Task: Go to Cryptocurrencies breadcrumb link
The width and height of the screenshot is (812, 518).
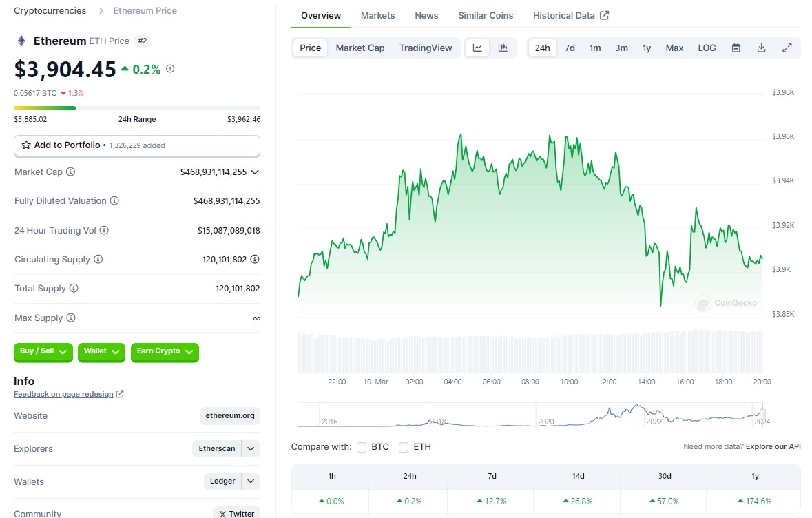Action: tap(50, 11)
